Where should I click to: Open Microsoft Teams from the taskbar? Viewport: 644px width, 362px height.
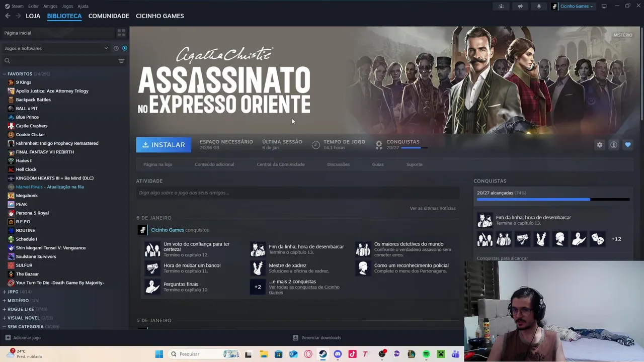point(455,354)
